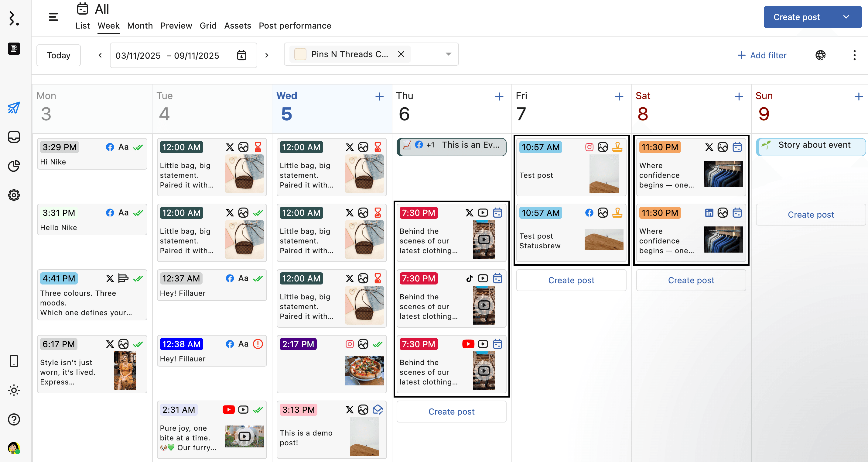Switch to the Month tab
The width and height of the screenshot is (868, 462).
(140, 26)
